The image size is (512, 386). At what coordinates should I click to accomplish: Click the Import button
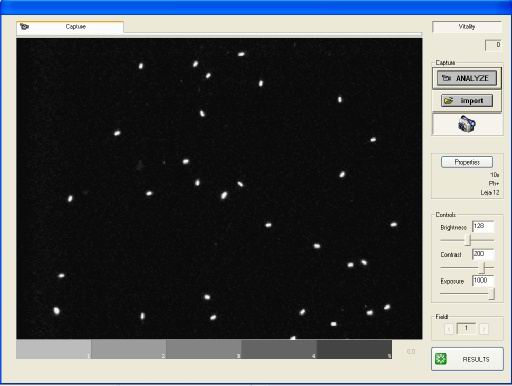467,100
